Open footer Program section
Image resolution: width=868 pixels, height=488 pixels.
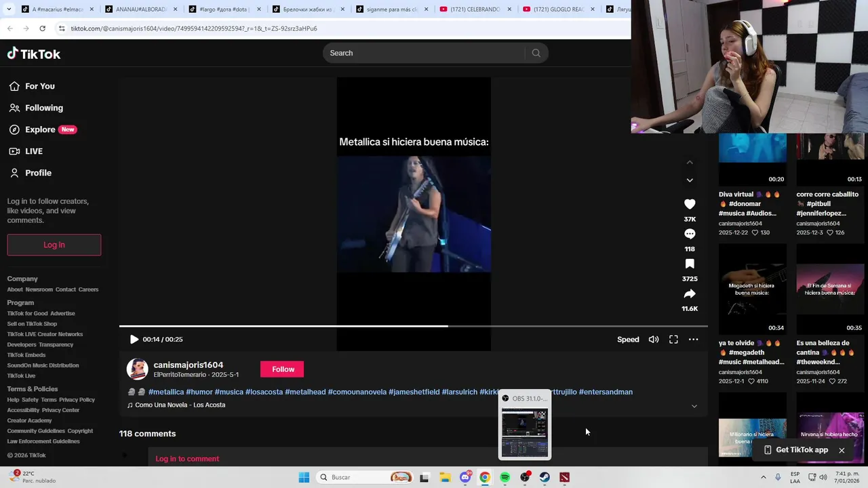20,303
